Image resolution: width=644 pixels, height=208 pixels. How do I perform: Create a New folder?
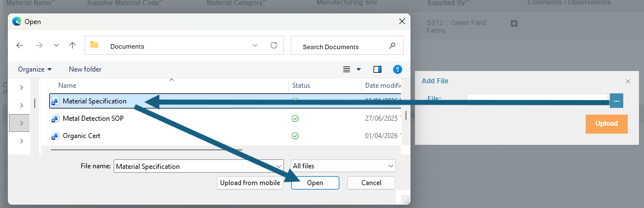85,69
